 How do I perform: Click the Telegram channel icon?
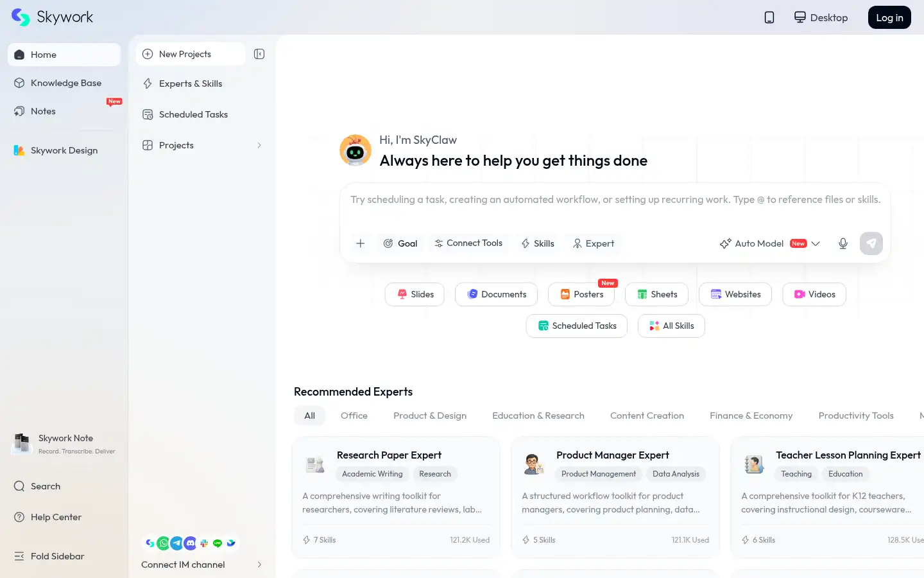point(177,543)
